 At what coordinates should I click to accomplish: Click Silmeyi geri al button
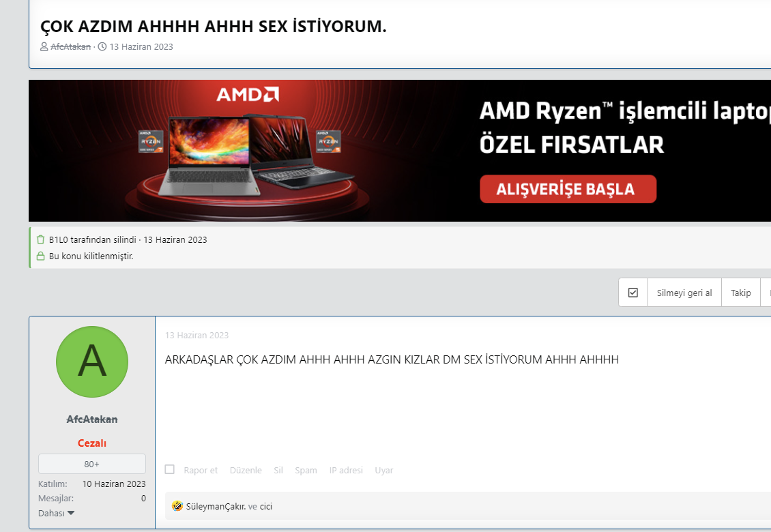coord(684,293)
